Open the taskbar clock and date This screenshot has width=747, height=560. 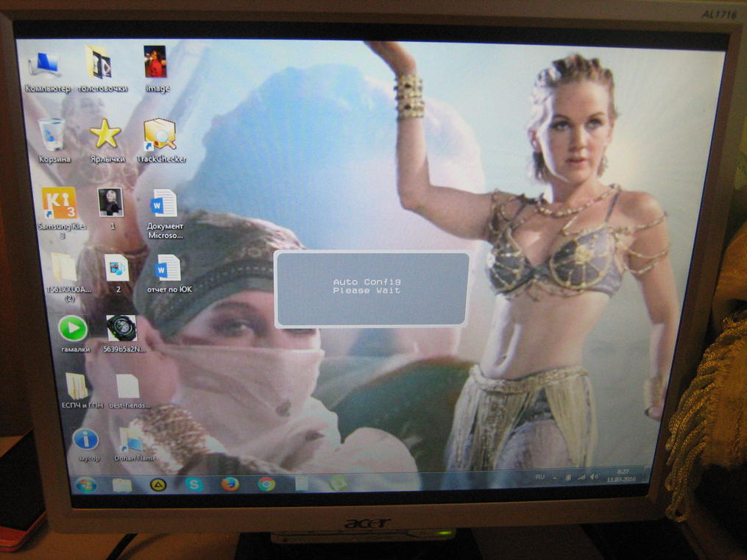(621, 475)
